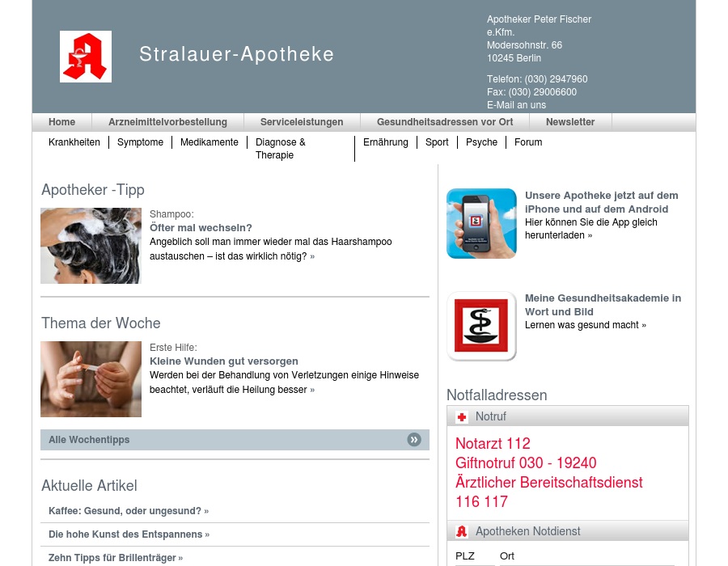The width and height of the screenshot is (728, 566).
Task: Open the Gesundheitsakademie snake emblem icon
Action: coord(481,326)
